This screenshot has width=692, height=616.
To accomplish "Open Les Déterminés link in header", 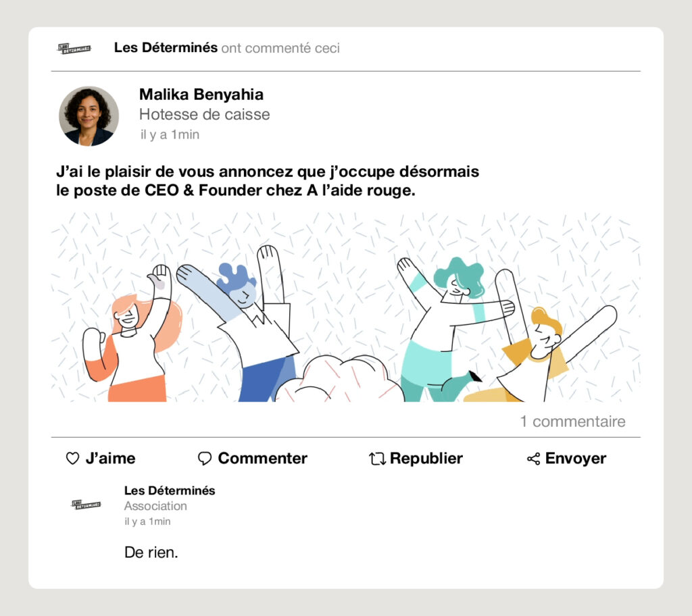I will pyautogui.click(x=166, y=48).
